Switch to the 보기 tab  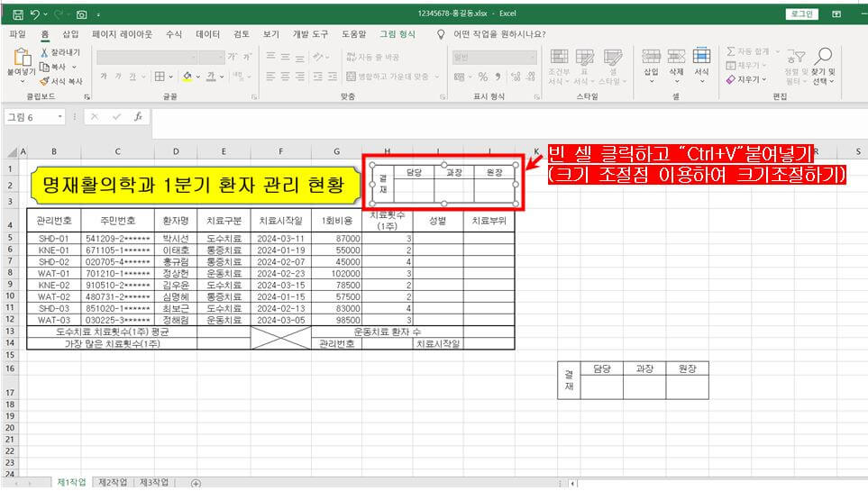click(x=270, y=34)
